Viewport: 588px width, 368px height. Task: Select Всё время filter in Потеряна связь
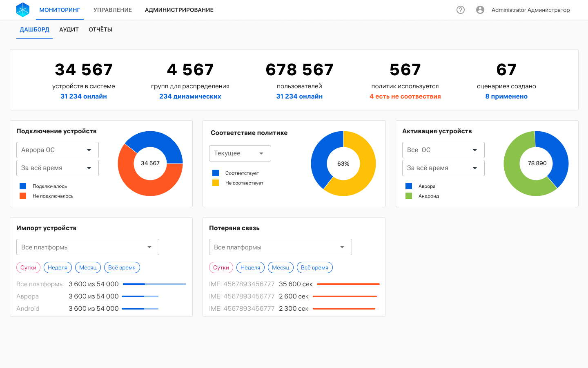315,267
